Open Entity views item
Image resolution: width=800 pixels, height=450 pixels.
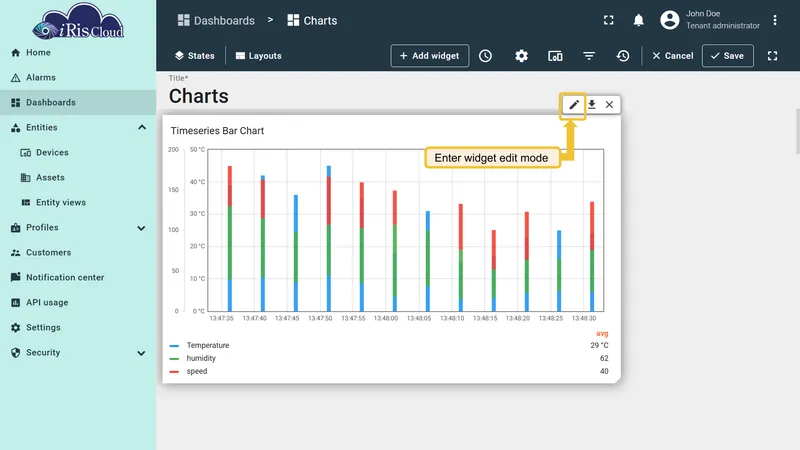(78, 203)
